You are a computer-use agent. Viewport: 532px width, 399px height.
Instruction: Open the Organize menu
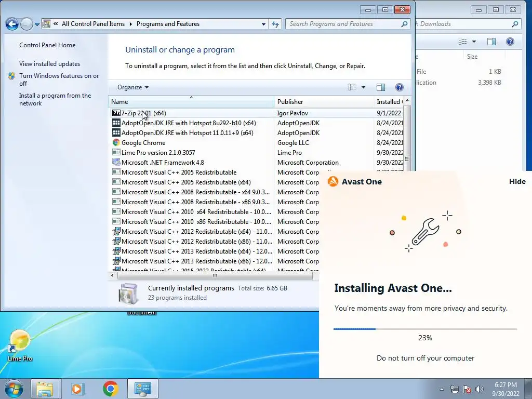coord(133,87)
